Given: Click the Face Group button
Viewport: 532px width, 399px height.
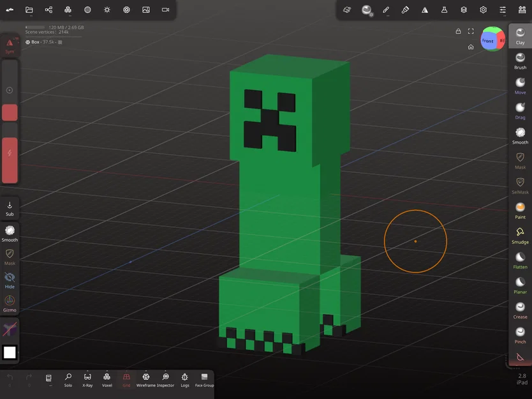Looking at the screenshot, I should (204, 380).
